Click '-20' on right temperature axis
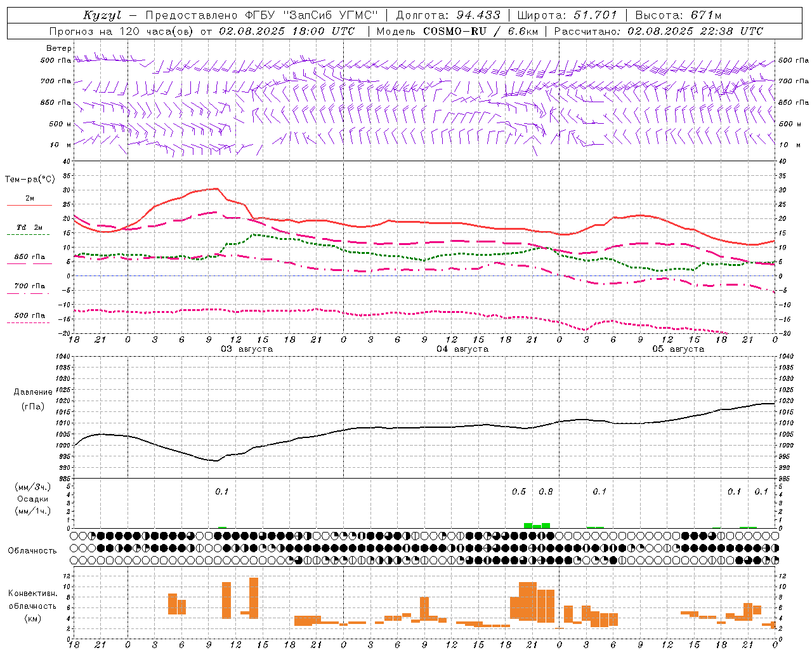Image resolution: width=812 pixels, height=650 pixels. click(x=784, y=333)
